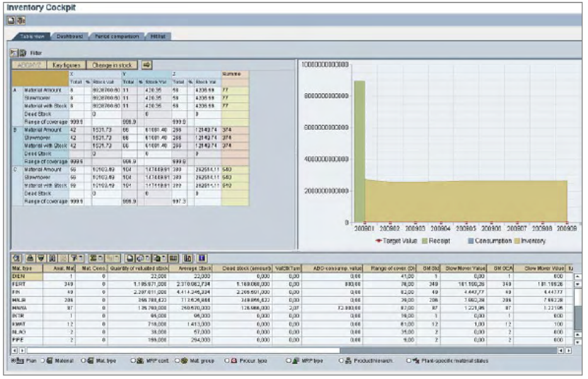Select the Plan radio button
The width and height of the screenshot is (588, 379).
(13, 361)
